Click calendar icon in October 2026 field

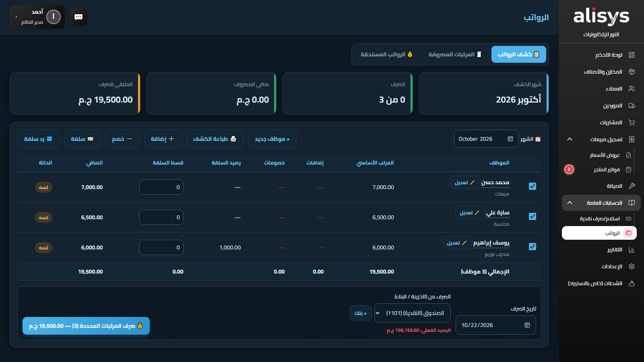coord(510,139)
